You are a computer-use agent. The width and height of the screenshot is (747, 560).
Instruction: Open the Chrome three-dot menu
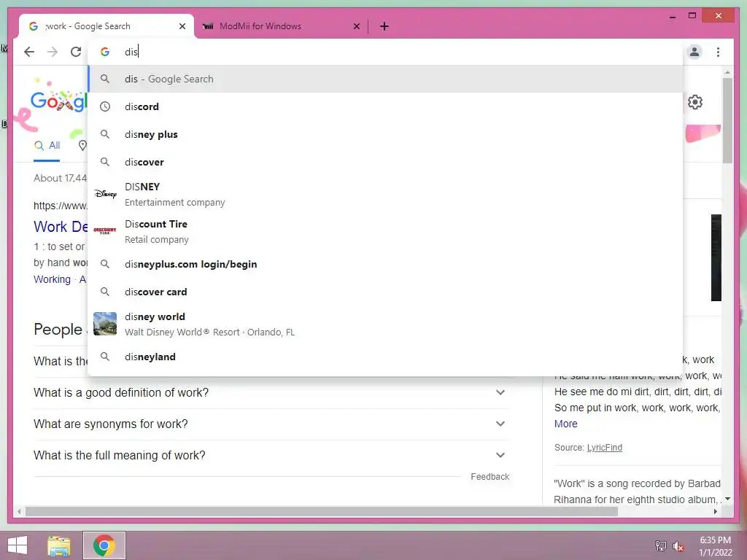(x=718, y=52)
